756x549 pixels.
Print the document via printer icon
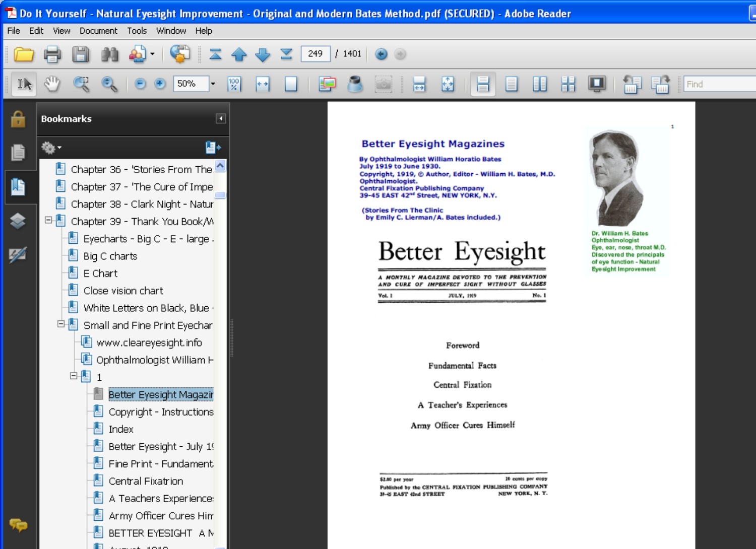tap(52, 54)
